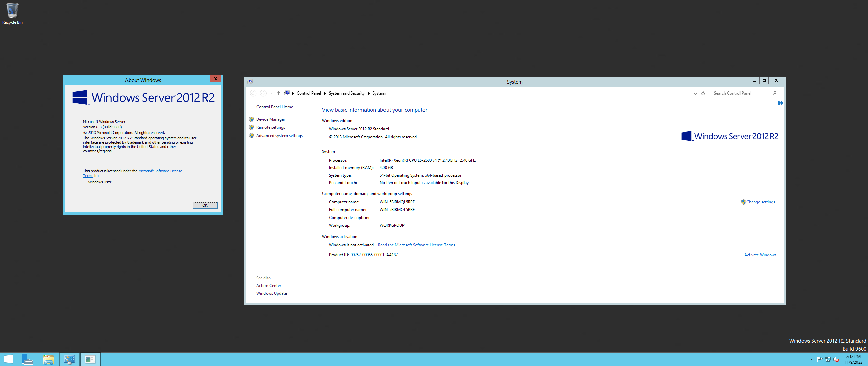The width and height of the screenshot is (868, 366).
Task: Open the recent locations dropdown arrow
Action: click(271, 93)
